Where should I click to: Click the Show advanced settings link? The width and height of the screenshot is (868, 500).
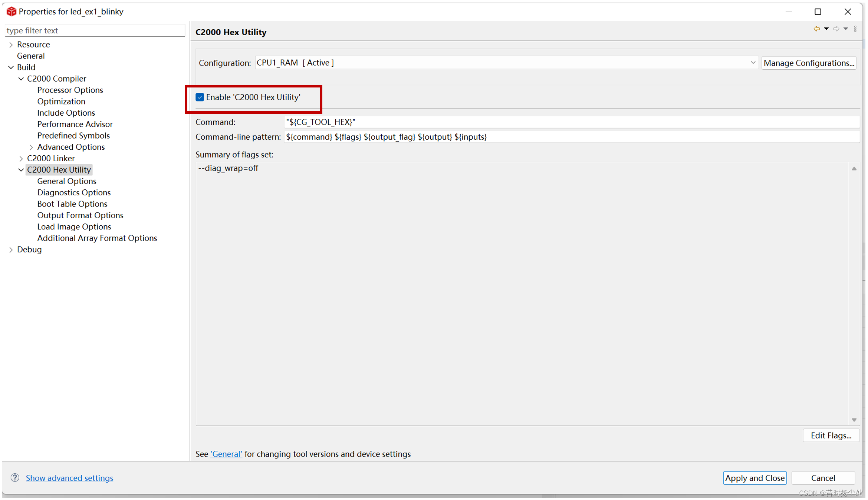click(69, 478)
